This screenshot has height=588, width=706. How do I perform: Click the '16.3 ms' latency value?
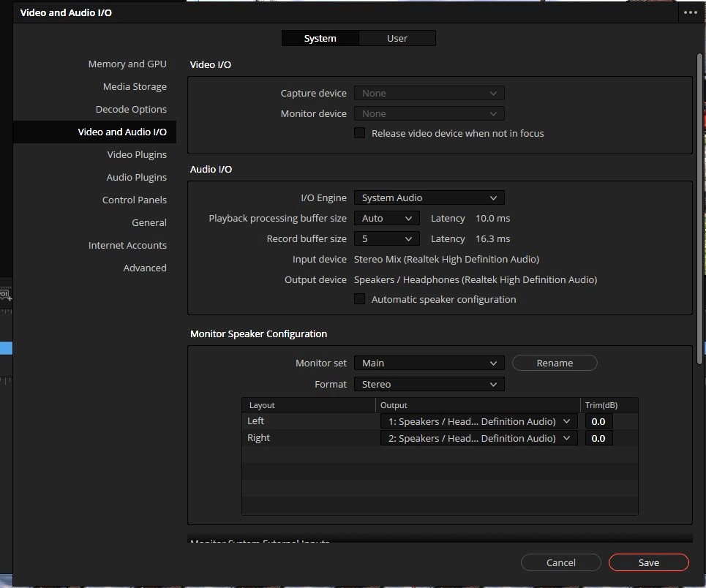pos(492,238)
